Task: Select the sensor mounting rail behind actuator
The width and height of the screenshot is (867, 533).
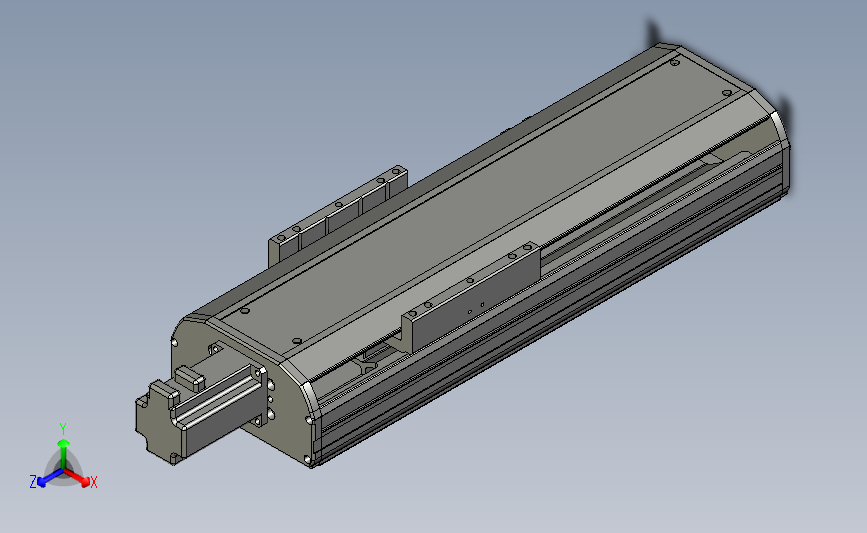Action: pos(338,217)
